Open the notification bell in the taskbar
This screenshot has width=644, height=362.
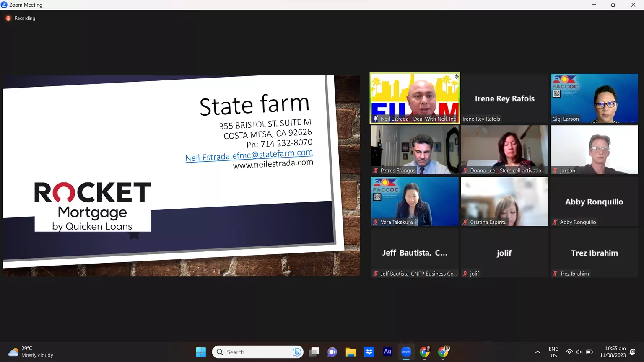coord(633,352)
